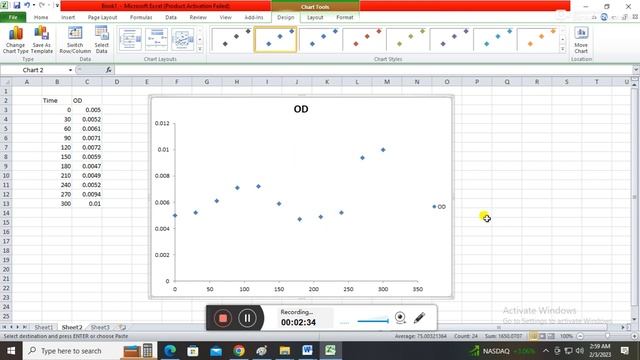Apply second chart layout thumbnail
640x360 pixels.
[156, 40]
